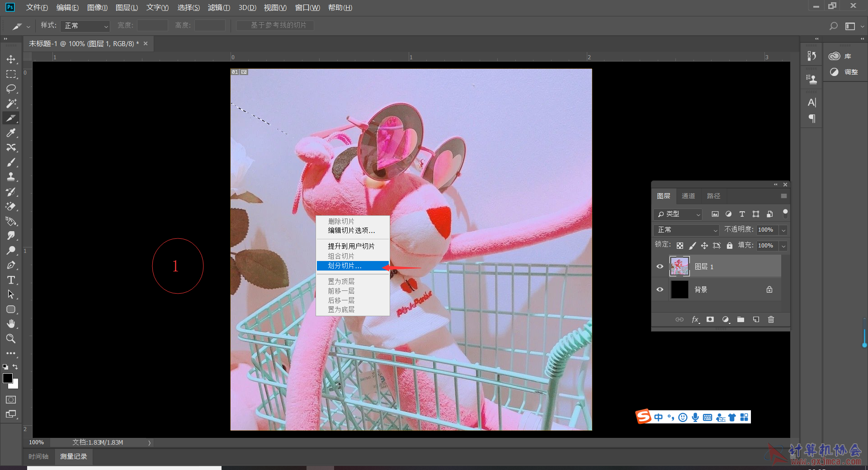
Task: Select the Hand tool
Action: pyautogui.click(x=11, y=324)
